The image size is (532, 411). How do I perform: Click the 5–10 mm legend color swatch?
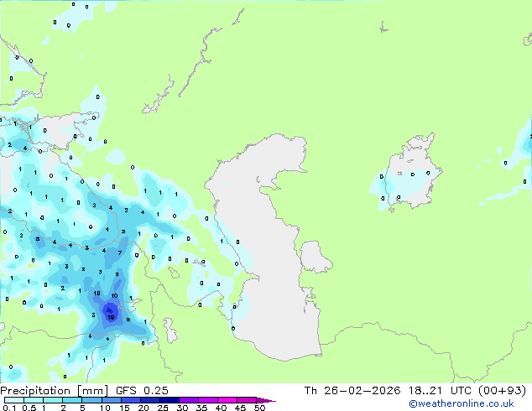91,400
